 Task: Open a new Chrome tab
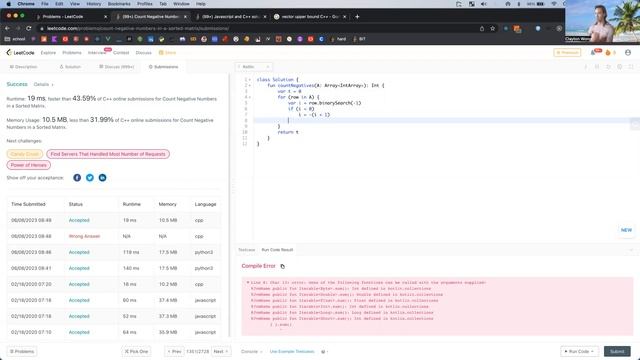pyautogui.click(x=357, y=17)
